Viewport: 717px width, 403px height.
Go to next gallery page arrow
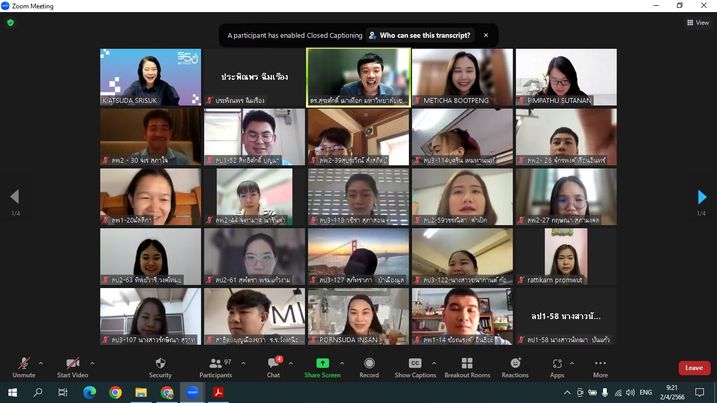(x=702, y=197)
